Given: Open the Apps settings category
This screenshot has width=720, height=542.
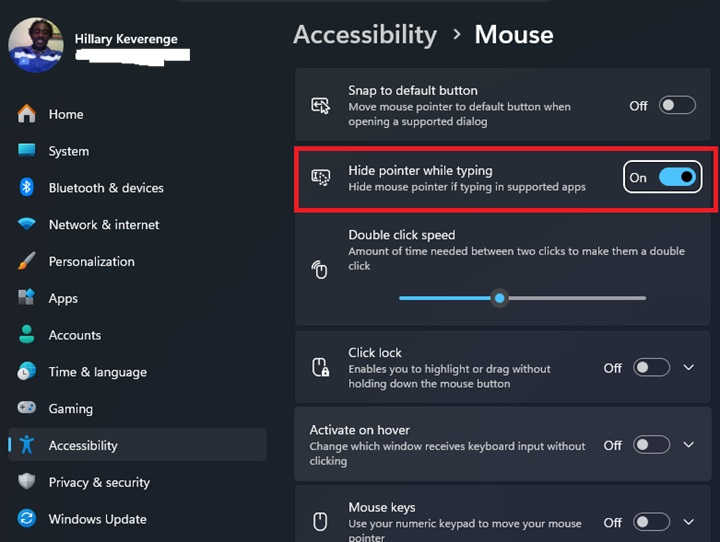Looking at the screenshot, I should pos(137,298).
